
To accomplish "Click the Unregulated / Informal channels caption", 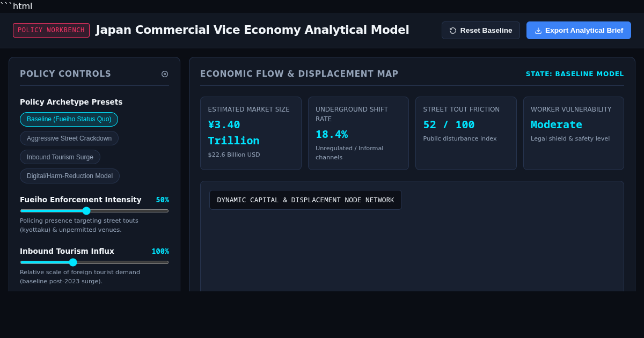I will pyautogui.click(x=349, y=153).
